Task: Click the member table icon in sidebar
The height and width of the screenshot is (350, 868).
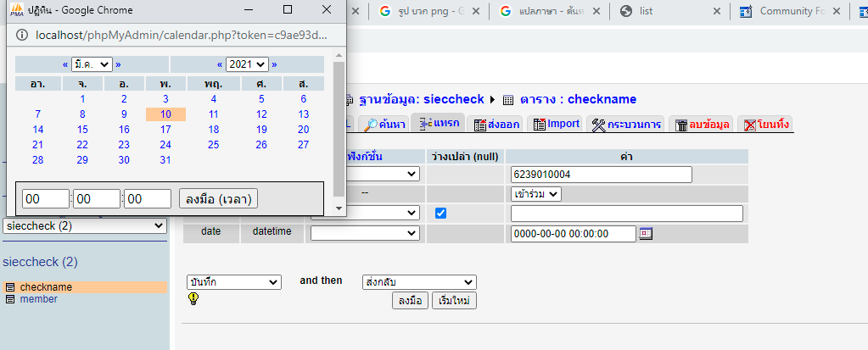Action: [x=10, y=299]
